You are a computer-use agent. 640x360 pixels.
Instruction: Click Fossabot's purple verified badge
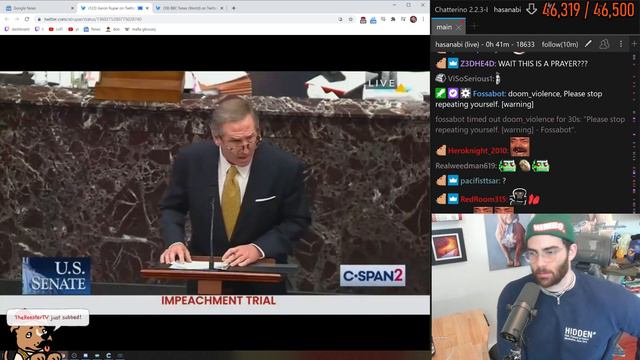[x=453, y=93]
